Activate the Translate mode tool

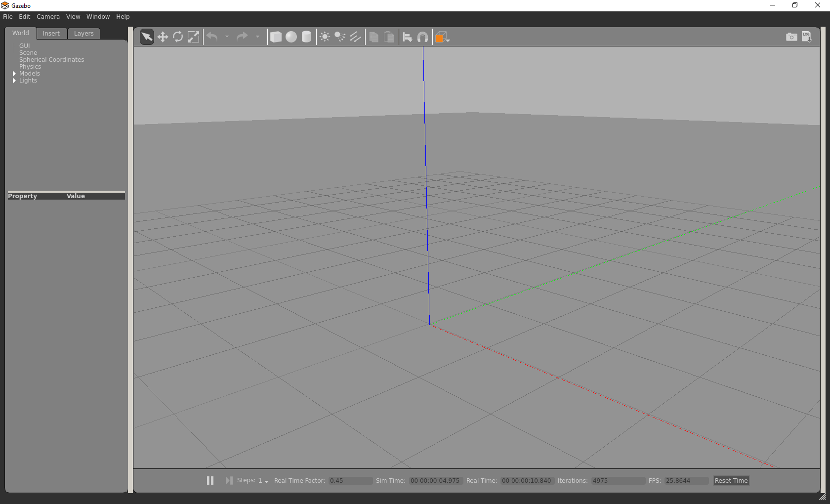(x=163, y=37)
